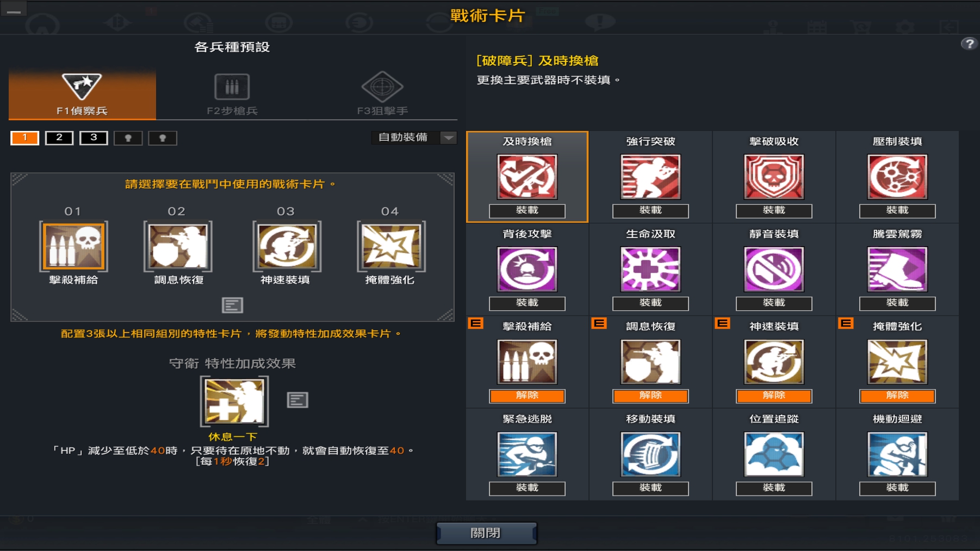This screenshot has width=980, height=551.
Task: Switch to preset 3
Action: pyautogui.click(x=94, y=138)
